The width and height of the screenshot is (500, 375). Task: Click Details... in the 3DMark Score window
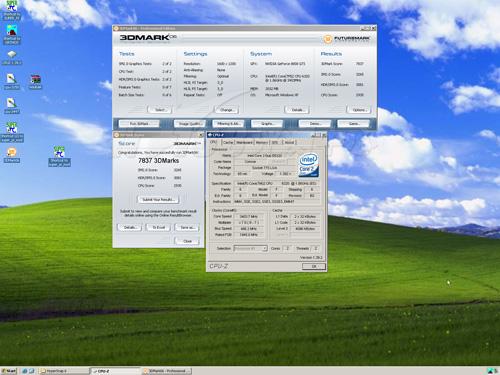coord(130,227)
